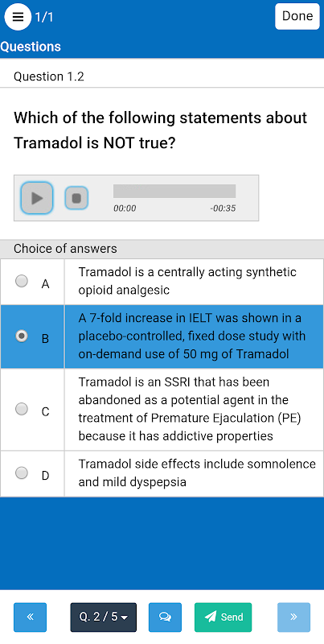Click the paper plane Send button
Viewport: 324px width, 644px height.
(x=224, y=617)
